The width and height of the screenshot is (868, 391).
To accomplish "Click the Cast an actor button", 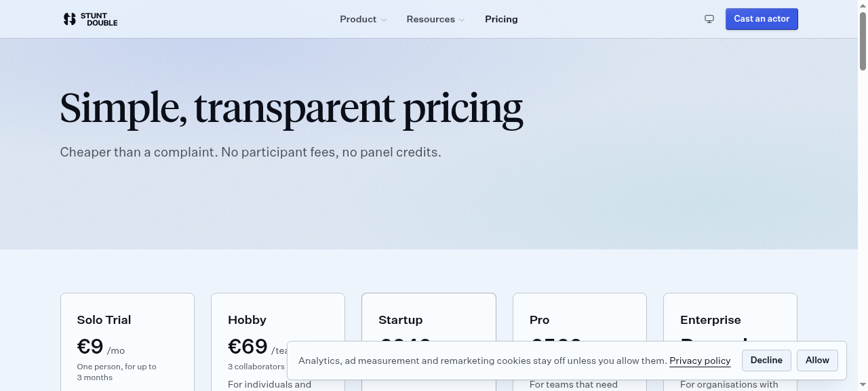I will pyautogui.click(x=762, y=19).
